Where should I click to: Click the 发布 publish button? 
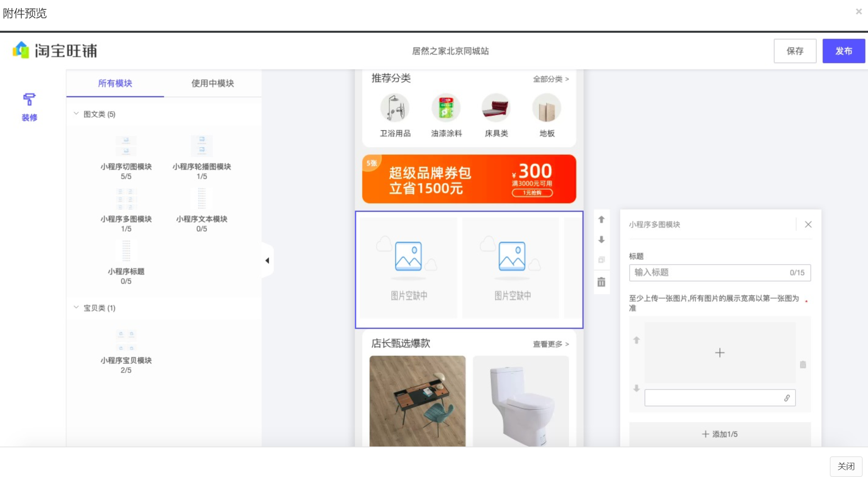pyautogui.click(x=843, y=51)
